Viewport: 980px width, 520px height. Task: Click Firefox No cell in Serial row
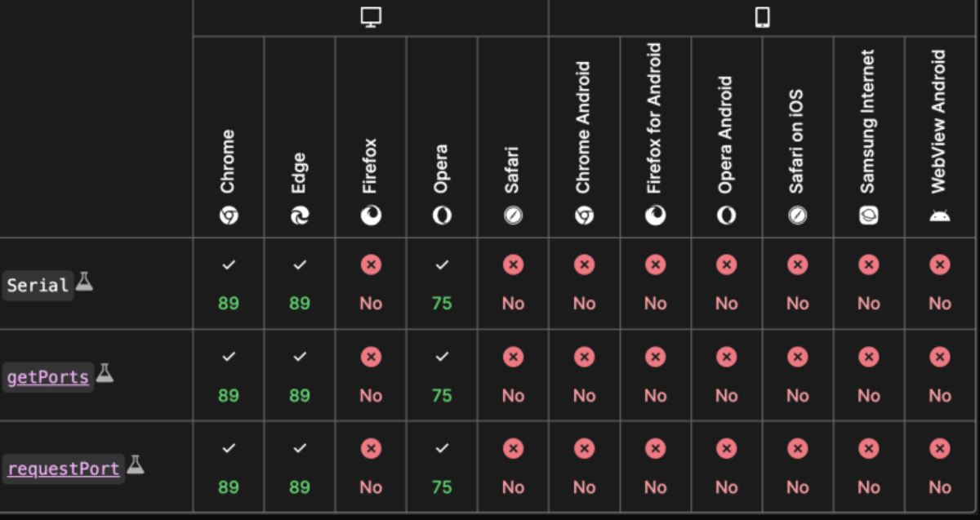[371, 284]
